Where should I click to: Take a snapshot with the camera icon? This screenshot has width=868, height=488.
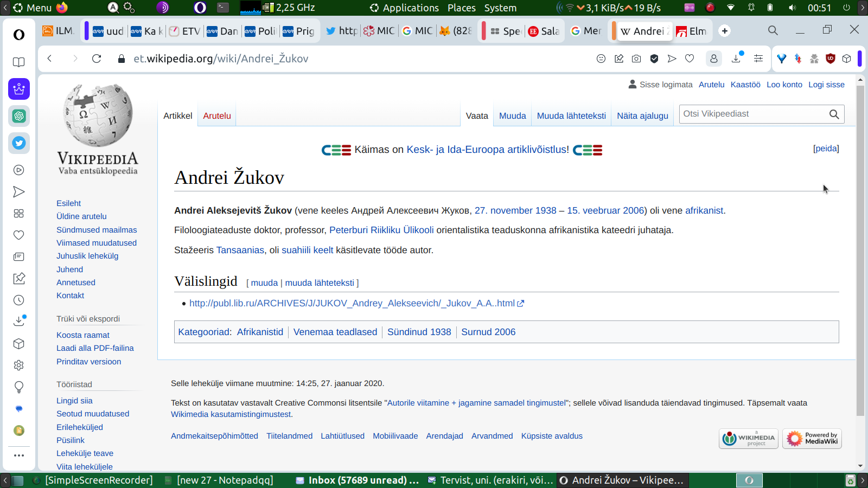coord(636,59)
